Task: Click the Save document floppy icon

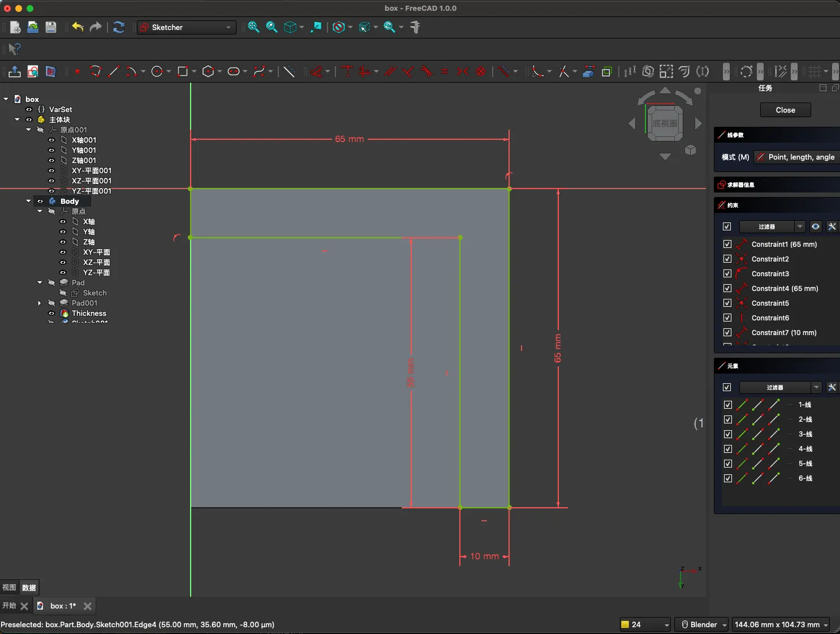Action: click(x=51, y=27)
